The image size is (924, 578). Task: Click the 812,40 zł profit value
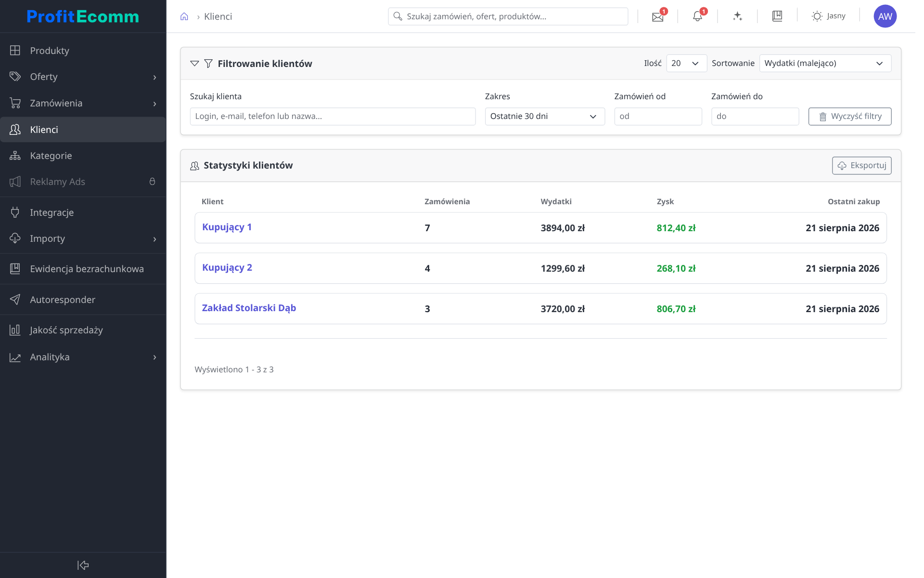click(x=676, y=228)
